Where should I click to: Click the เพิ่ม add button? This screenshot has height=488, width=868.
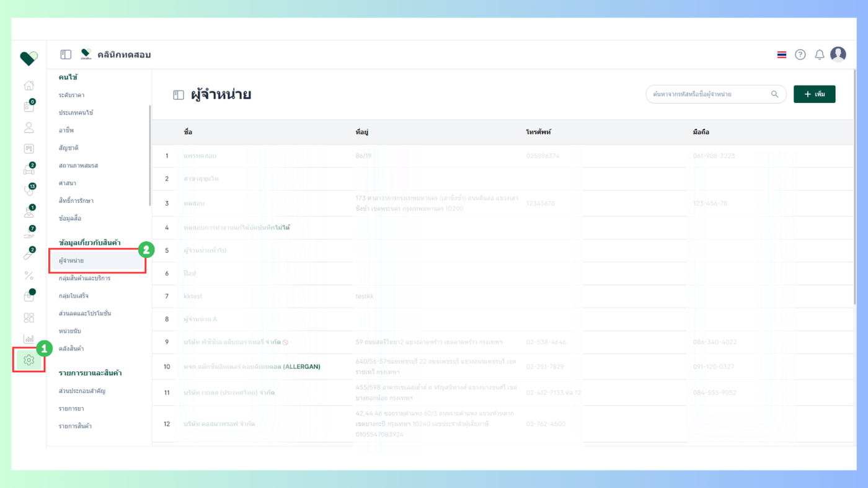(x=814, y=94)
